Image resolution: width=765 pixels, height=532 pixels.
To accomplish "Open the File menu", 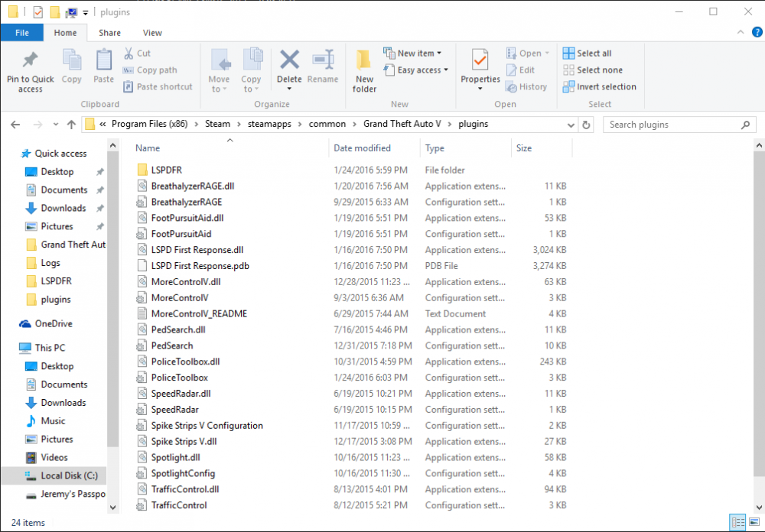I will point(22,32).
